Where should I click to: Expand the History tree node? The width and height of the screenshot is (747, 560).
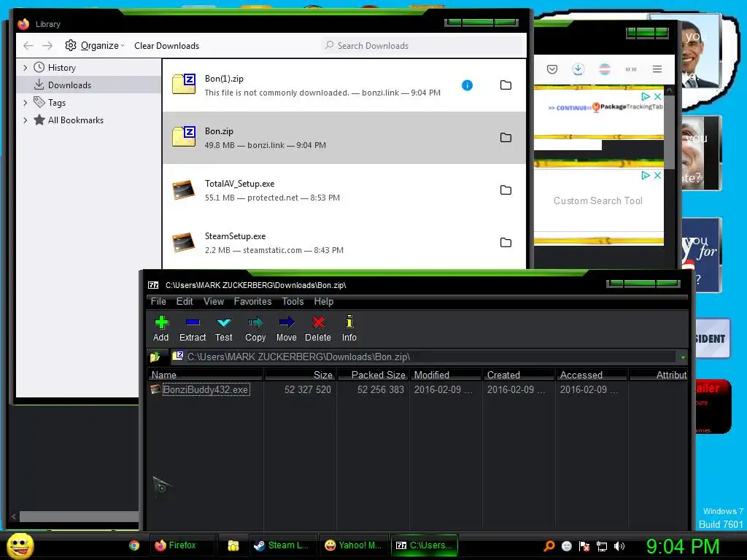(x=26, y=68)
